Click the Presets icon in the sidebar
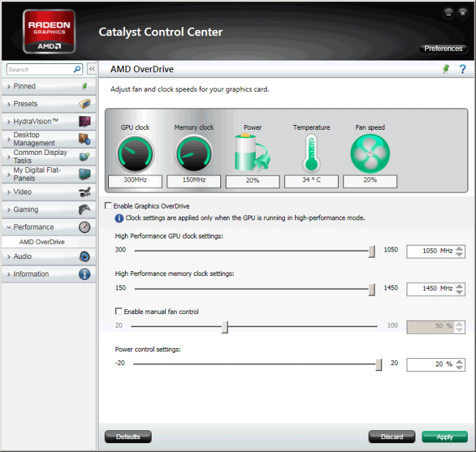 pos(85,104)
